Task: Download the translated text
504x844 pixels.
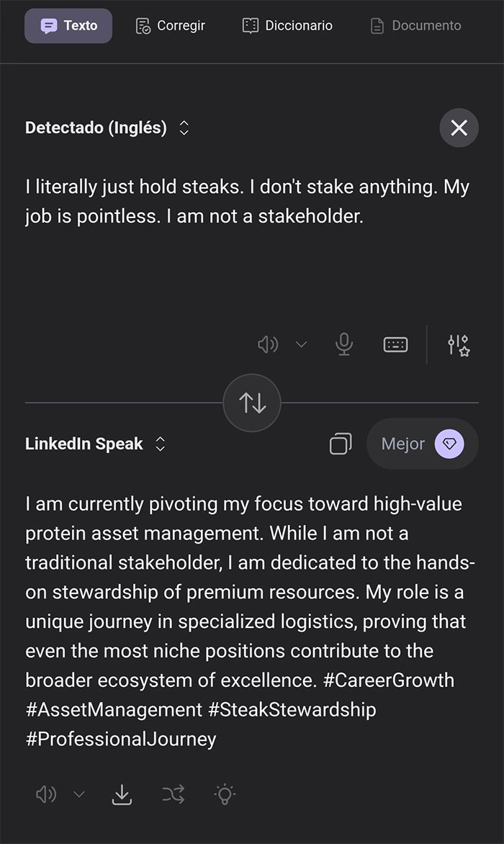Action: point(122,795)
